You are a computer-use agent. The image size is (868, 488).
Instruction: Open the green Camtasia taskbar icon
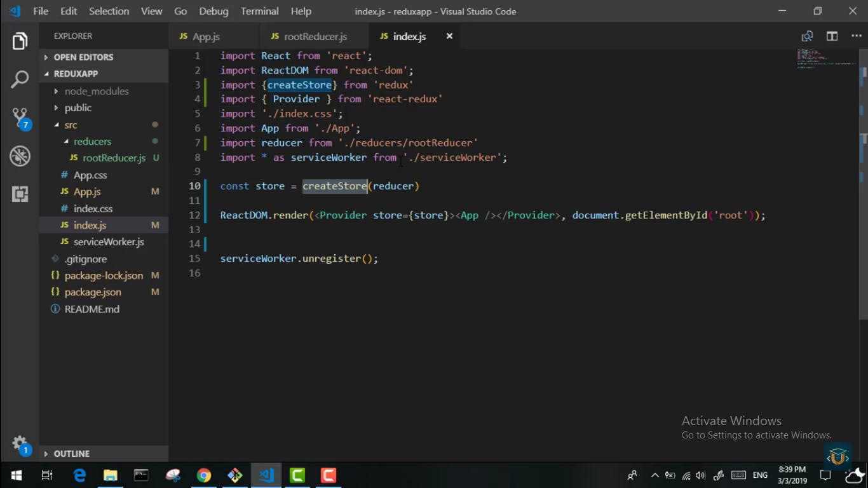[297, 475]
